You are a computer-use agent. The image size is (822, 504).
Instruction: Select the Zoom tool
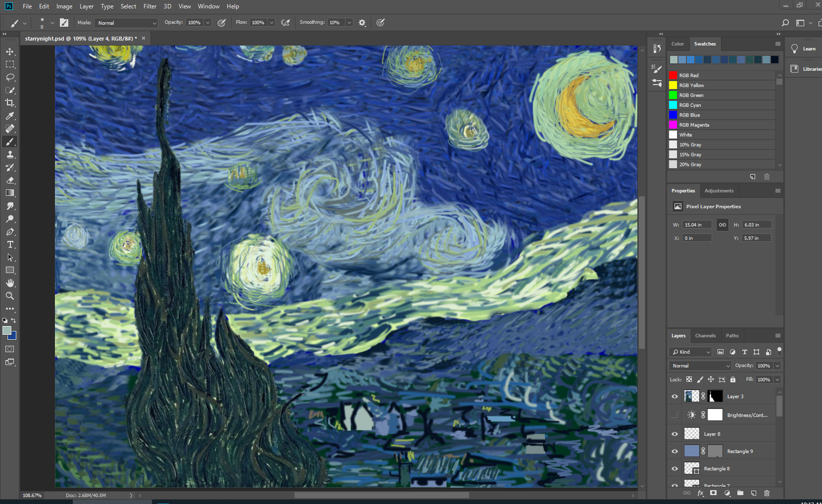(x=10, y=296)
